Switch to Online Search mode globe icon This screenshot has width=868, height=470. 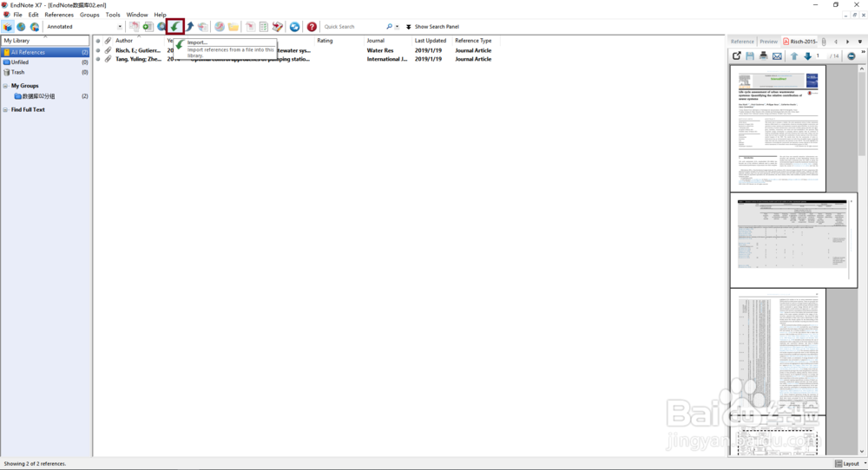click(x=21, y=27)
